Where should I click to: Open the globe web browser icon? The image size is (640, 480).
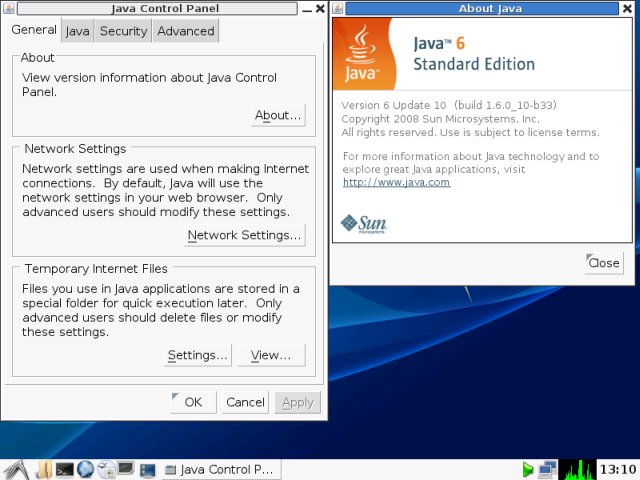click(85, 469)
